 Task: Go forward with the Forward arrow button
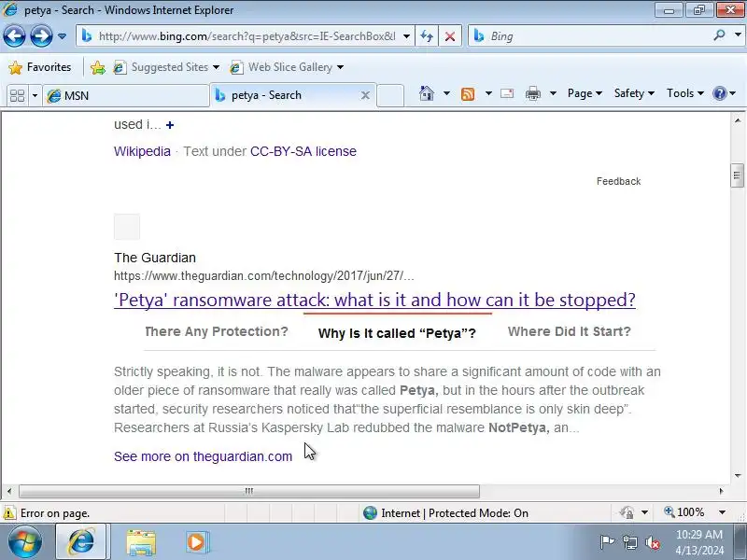[41, 35]
